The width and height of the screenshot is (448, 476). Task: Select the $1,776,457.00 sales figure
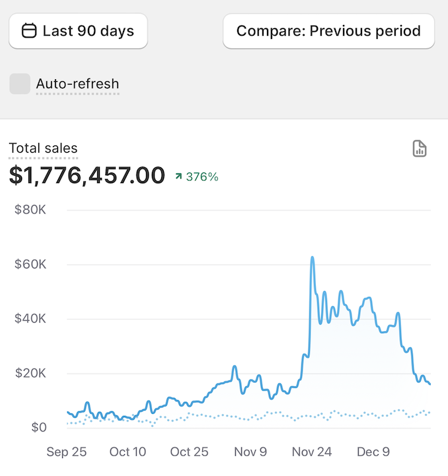pos(87,175)
